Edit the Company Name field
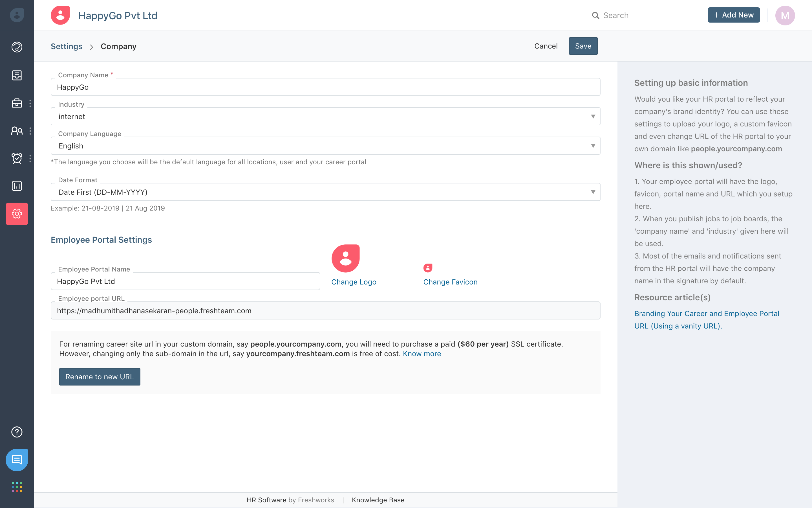This screenshot has height=508, width=812. (325, 87)
